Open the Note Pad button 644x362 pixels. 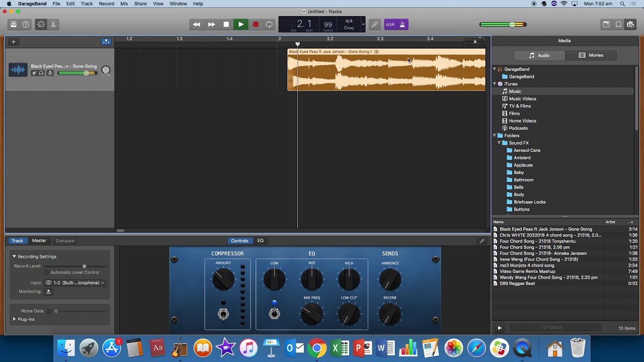(x=606, y=24)
